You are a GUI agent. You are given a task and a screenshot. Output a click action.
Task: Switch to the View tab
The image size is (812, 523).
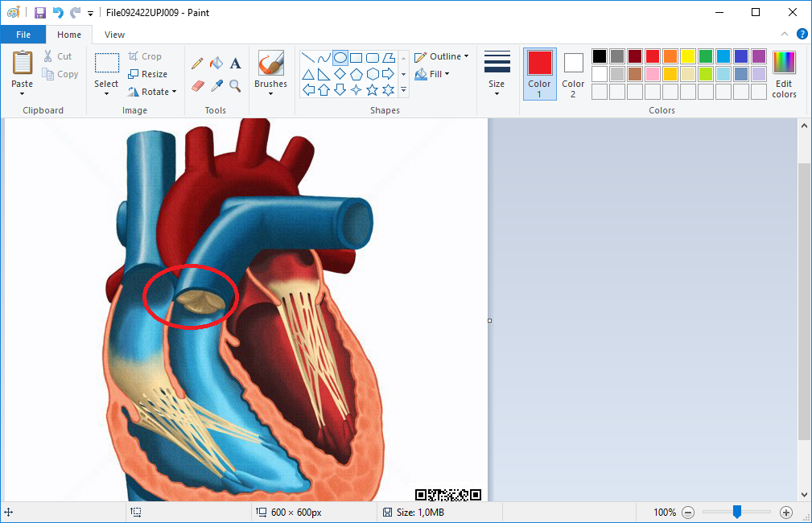(115, 35)
